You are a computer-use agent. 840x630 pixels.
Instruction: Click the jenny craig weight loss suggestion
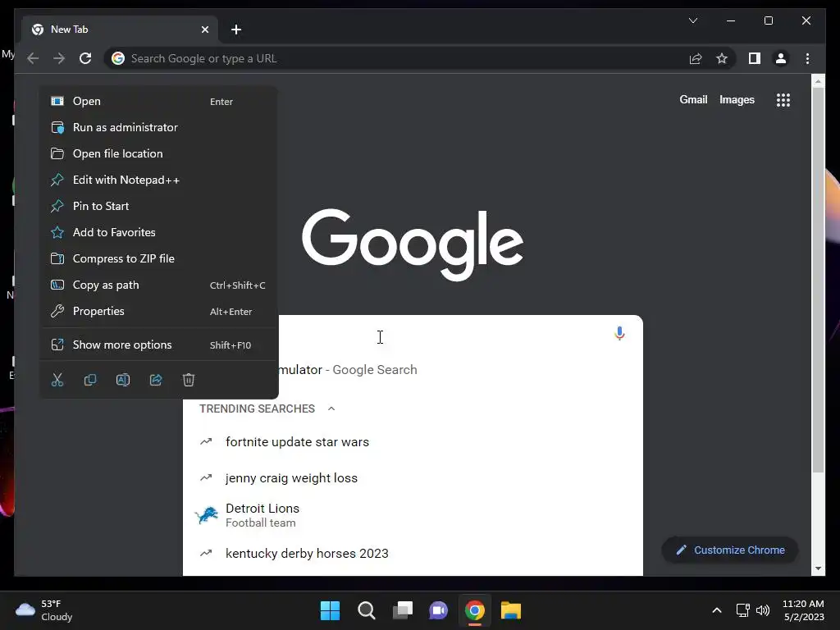pos(413,478)
